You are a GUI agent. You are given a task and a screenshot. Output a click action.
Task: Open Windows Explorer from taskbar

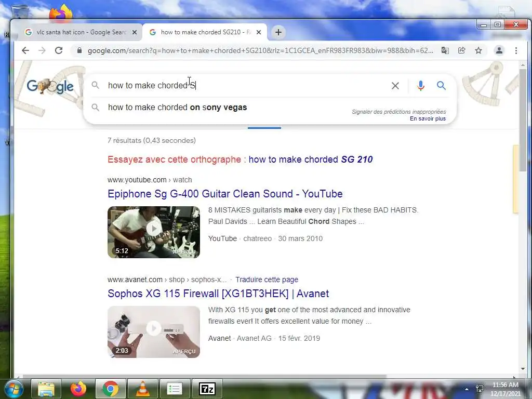(x=46, y=389)
